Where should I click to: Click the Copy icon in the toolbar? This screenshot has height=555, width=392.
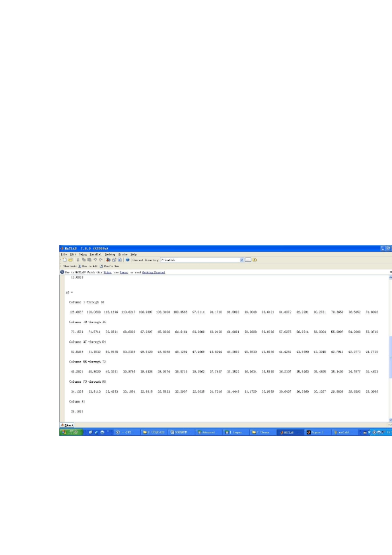[x=83, y=260]
